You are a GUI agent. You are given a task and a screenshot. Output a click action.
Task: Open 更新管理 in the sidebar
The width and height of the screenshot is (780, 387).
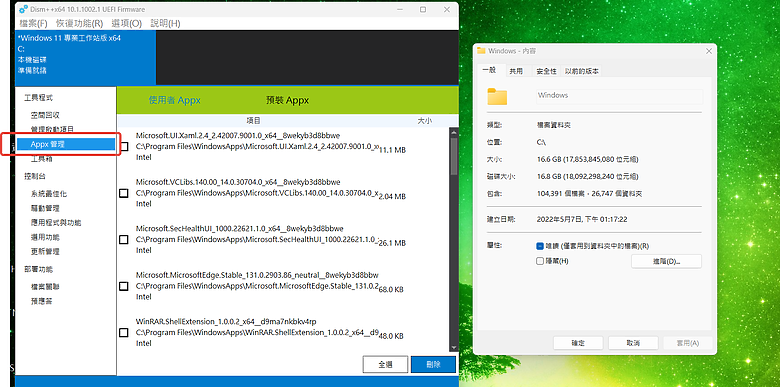click(x=45, y=252)
